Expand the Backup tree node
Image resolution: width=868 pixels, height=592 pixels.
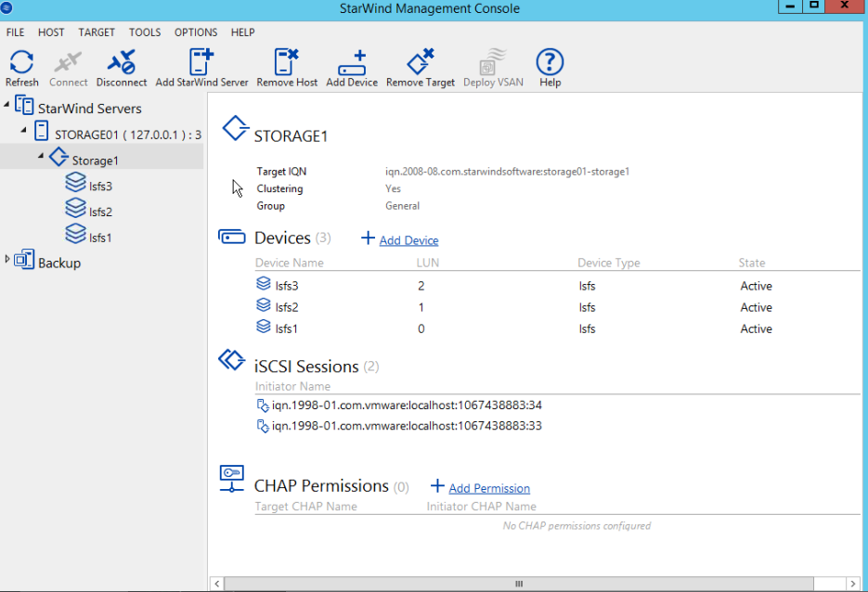(x=7, y=258)
